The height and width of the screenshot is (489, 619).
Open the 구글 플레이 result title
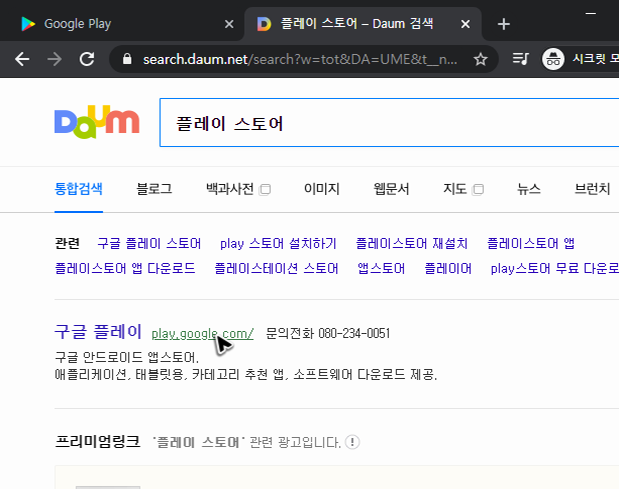click(98, 332)
